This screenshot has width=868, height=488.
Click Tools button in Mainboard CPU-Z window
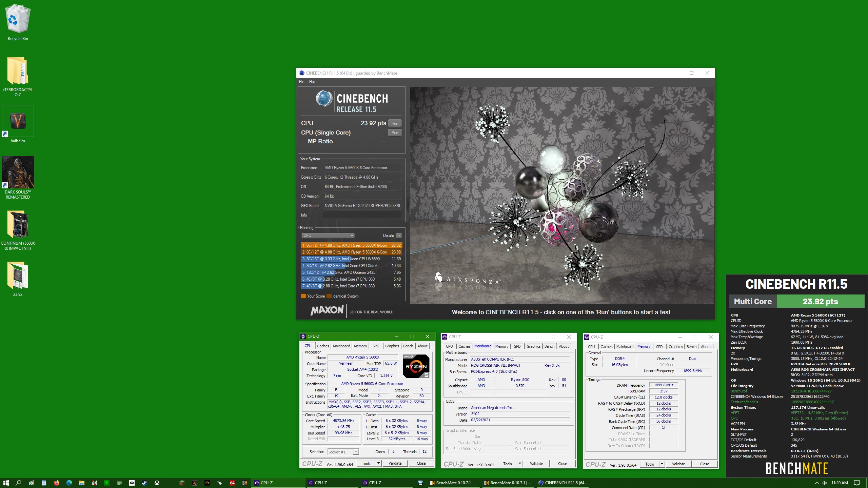click(507, 464)
